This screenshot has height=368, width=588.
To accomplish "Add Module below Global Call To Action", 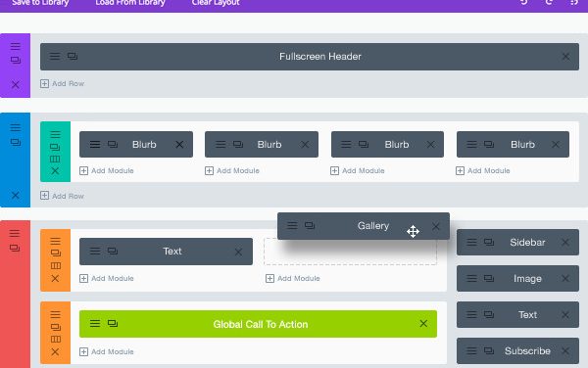I will (107, 352).
